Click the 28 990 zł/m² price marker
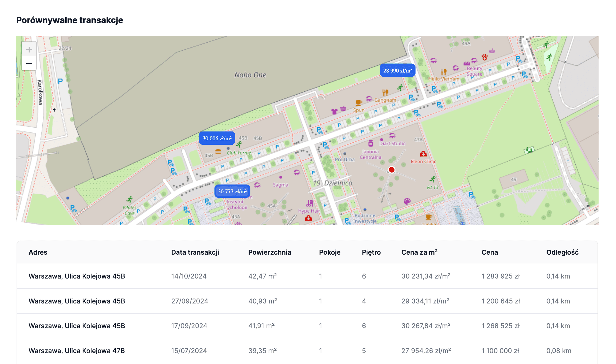 pyautogui.click(x=397, y=70)
